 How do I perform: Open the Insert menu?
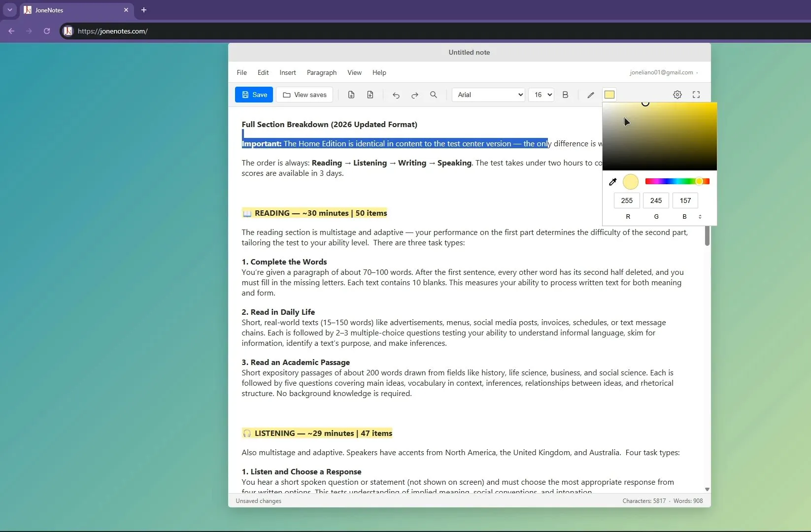click(x=288, y=72)
